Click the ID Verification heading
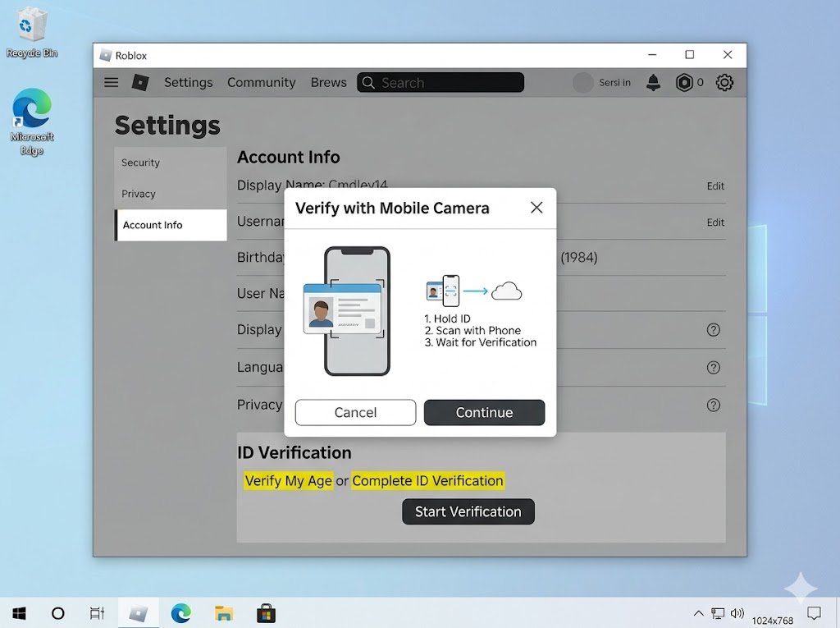 click(x=294, y=452)
